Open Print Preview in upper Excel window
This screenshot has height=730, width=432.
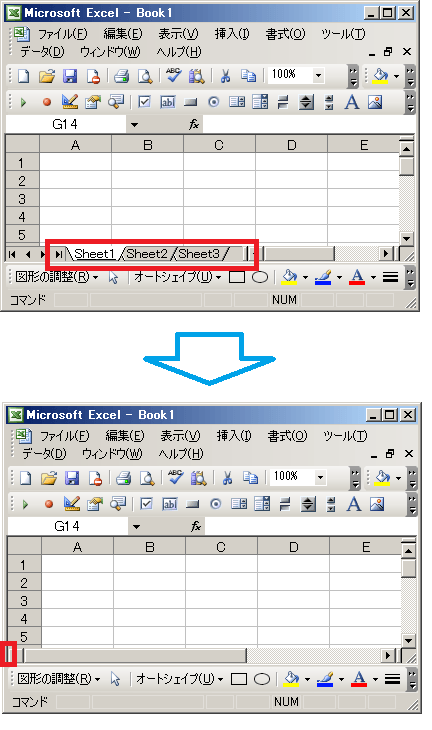(x=145, y=76)
